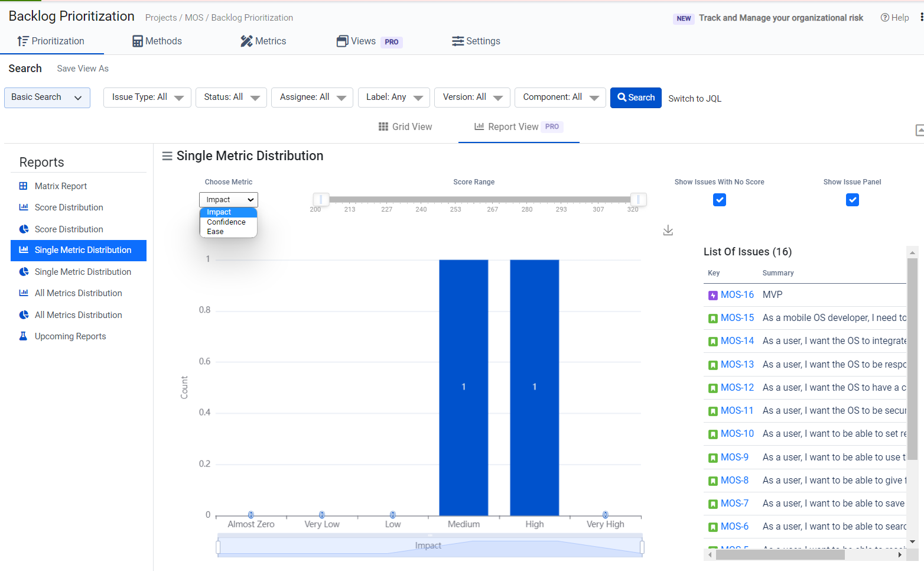Open the Settings tab
The image size is (924, 571).
[476, 41]
